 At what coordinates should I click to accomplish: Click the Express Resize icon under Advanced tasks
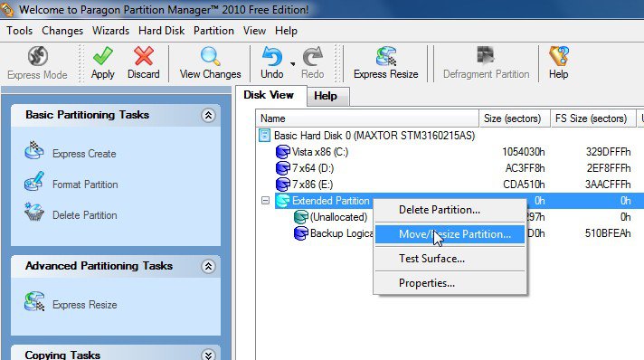(x=34, y=301)
